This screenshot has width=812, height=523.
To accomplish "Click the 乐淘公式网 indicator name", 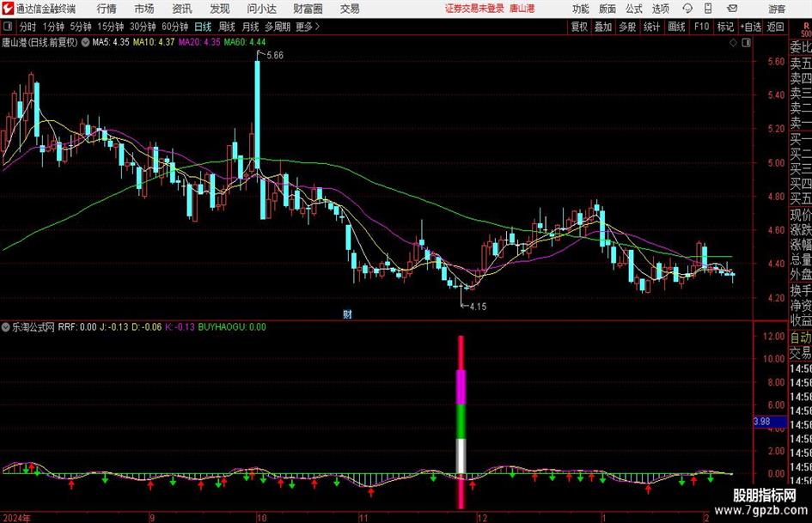I will pyautogui.click(x=34, y=327).
